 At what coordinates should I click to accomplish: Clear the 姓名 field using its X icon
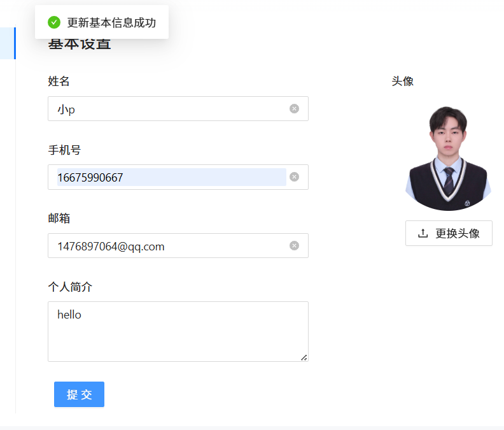click(294, 109)
